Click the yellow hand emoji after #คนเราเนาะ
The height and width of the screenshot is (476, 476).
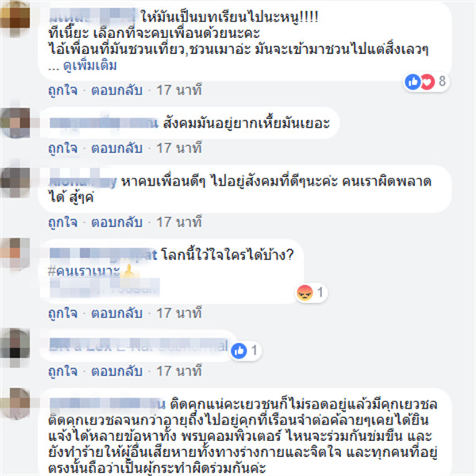129,271
